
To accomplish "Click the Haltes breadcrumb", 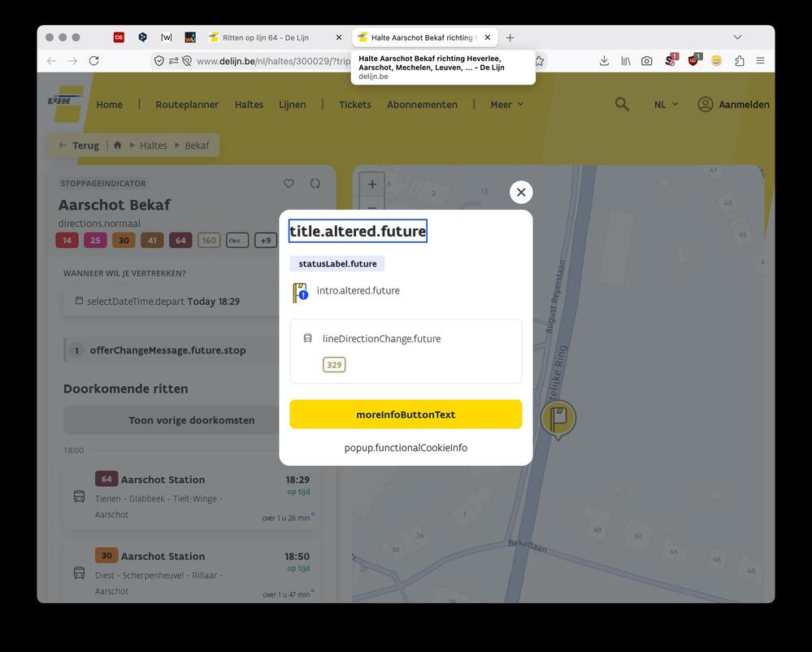I will (x=154, y=146).
